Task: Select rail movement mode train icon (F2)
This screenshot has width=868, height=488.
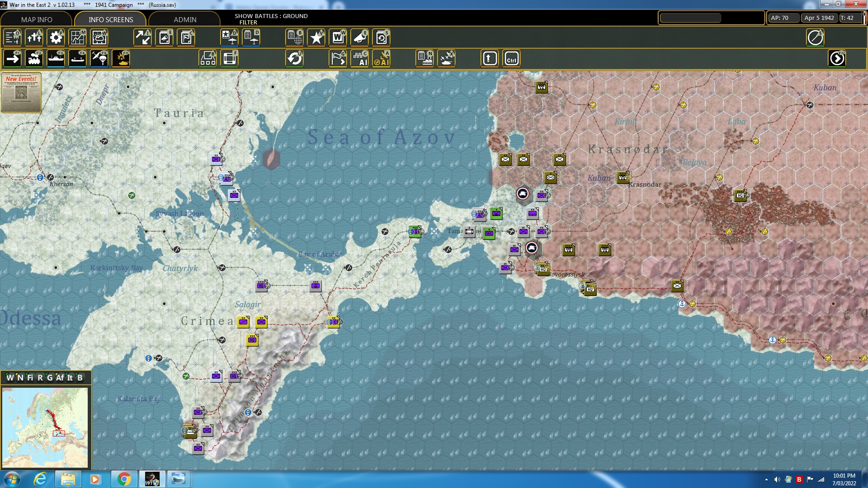Action: coord(34,58)
